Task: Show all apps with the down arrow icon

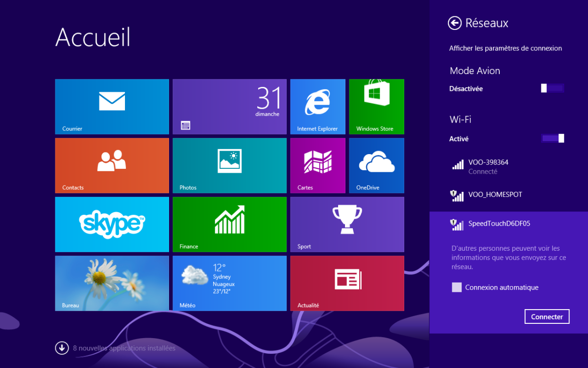Action: pos(62,348)
